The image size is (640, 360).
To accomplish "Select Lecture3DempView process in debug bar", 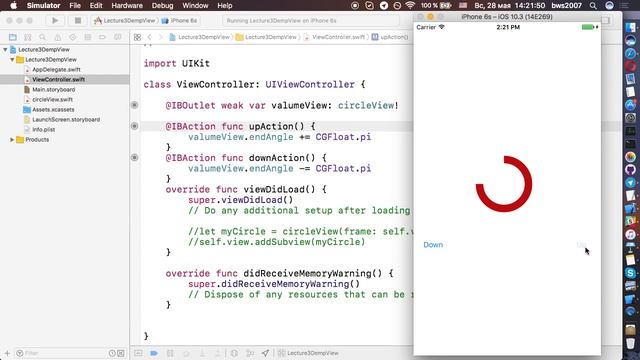I will tap(309, 353).
